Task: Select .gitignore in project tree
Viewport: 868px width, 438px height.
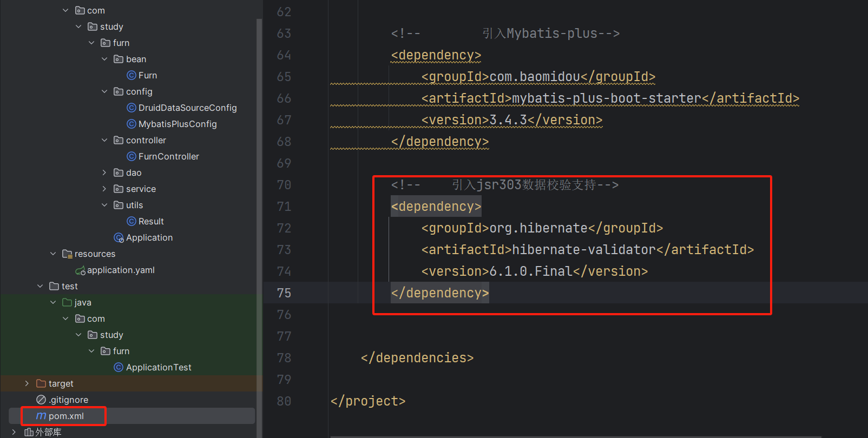Action: [69, 400]
